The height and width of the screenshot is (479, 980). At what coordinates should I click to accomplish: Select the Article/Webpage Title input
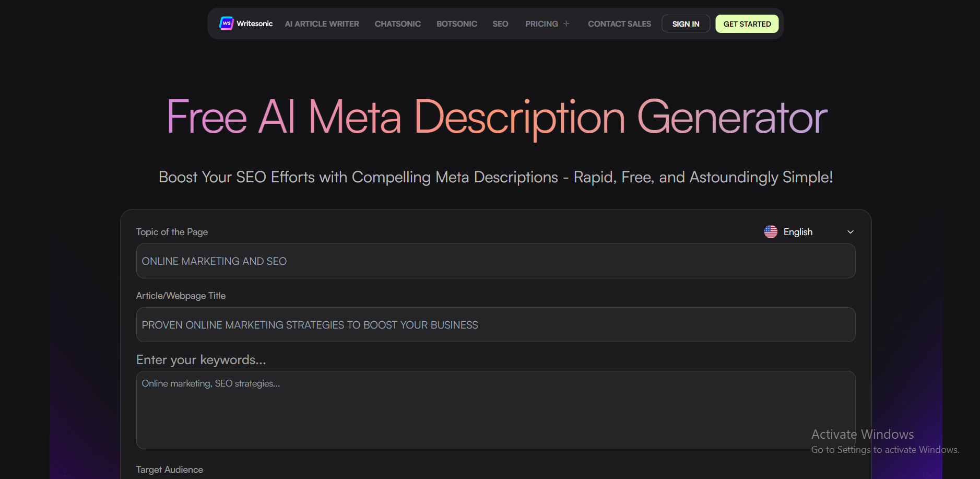click(495, 324)
